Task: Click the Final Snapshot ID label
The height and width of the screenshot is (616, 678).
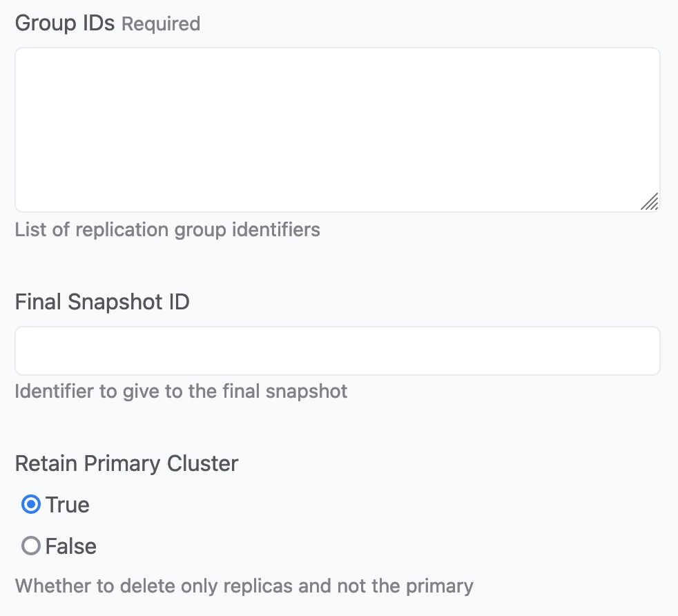Action: 101,302
